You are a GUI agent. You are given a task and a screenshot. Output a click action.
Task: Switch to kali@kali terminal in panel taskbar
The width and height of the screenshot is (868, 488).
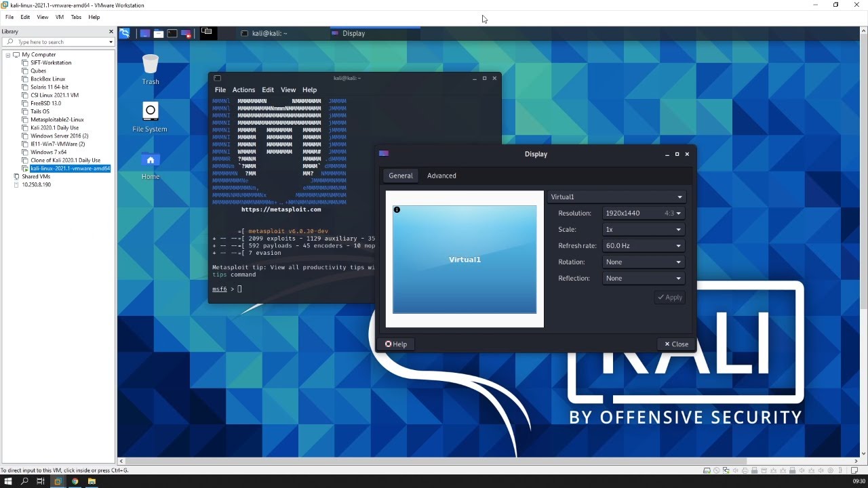pos(283,33)
